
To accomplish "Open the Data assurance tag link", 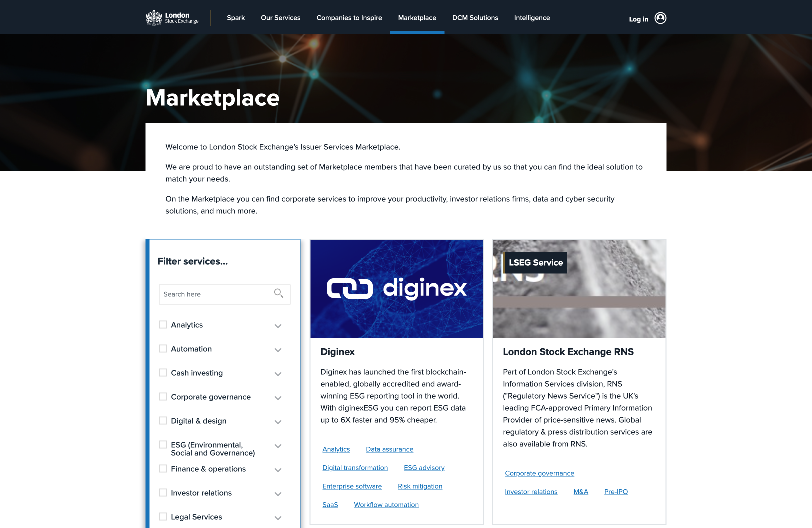I will [x=389, y=449].
